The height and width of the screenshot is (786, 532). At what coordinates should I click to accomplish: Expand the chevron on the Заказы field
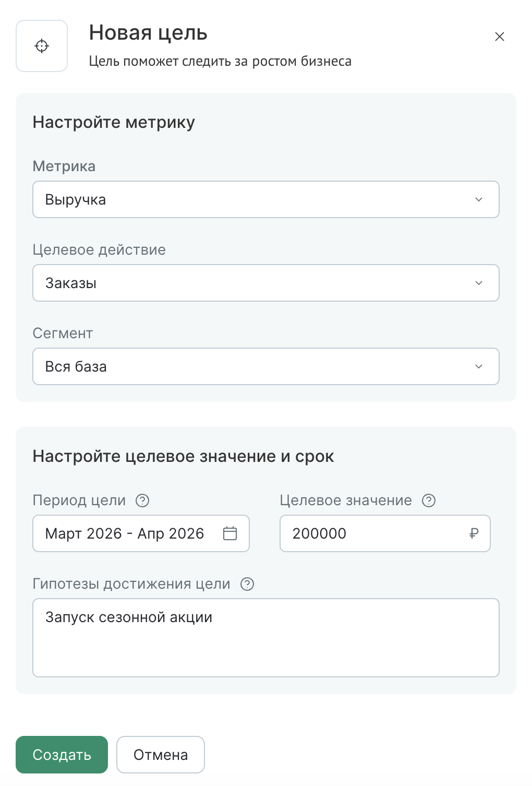click(478, 283)
